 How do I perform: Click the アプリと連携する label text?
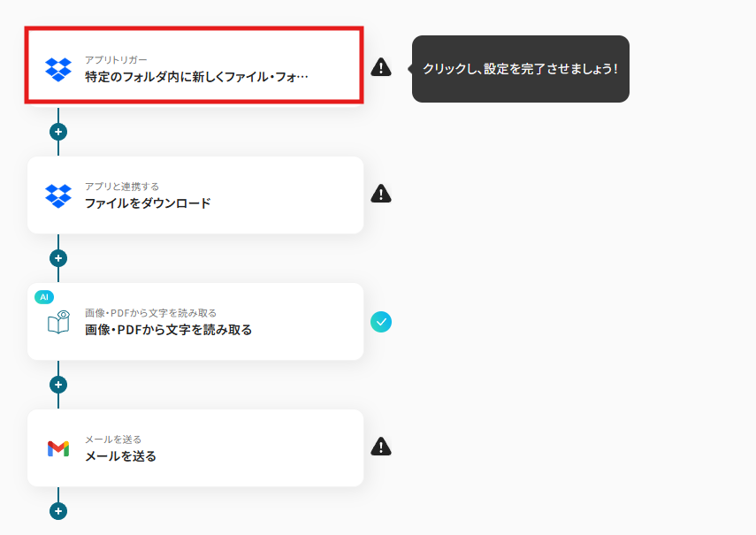point(122,187)
